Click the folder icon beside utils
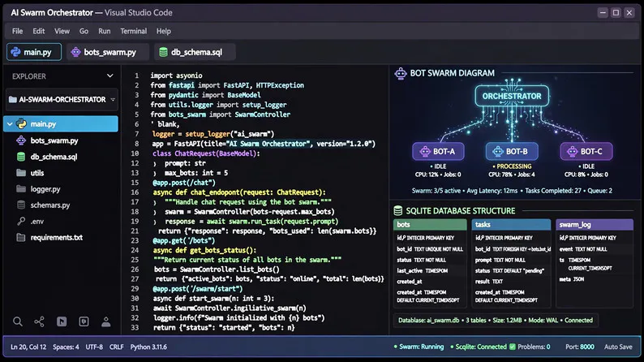Image resolution: width=644 pixels, height=362 pixels. [21, 173]
